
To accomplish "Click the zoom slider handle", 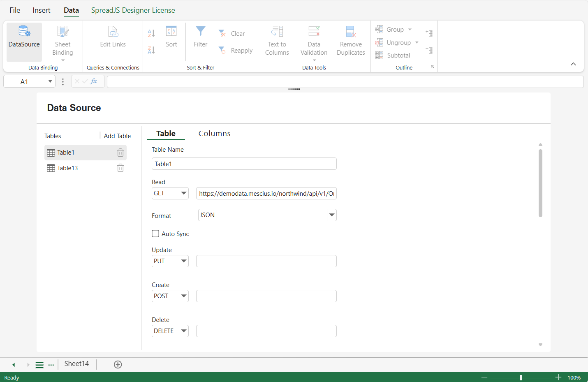I will coord(521,377).
